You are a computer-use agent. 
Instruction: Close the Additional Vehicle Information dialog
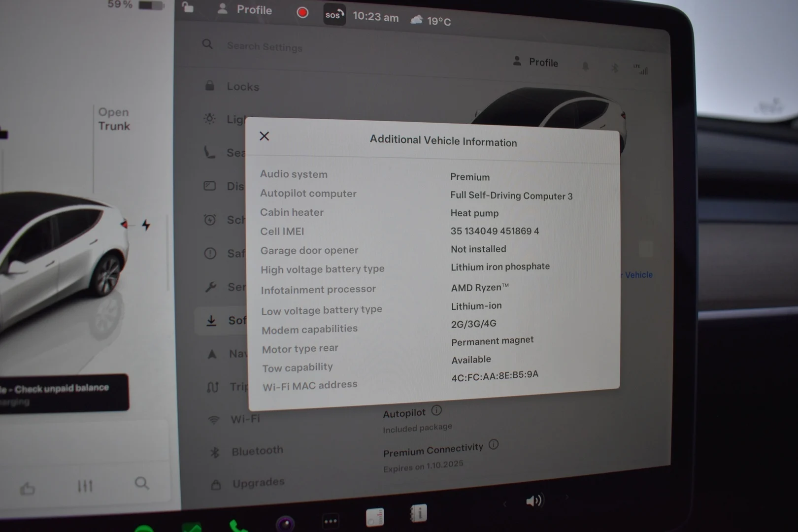tap(265, 136)
